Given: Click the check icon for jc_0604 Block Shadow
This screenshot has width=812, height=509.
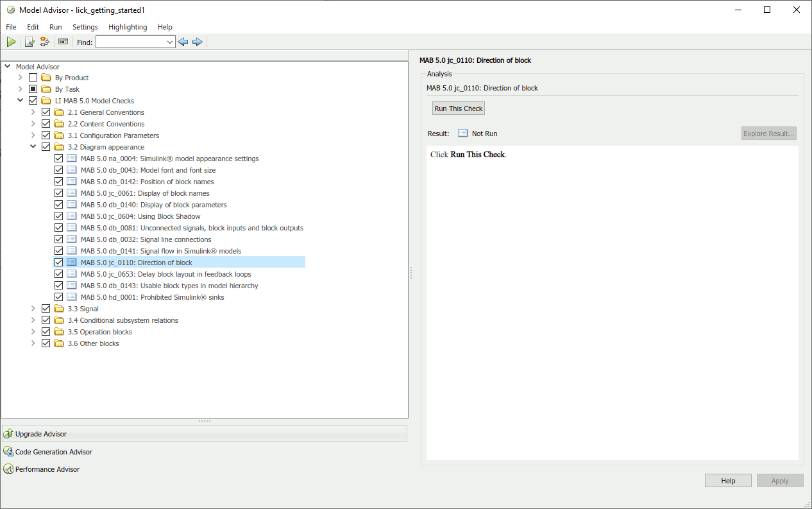Looking at the screenshot, I should (72, 216).
